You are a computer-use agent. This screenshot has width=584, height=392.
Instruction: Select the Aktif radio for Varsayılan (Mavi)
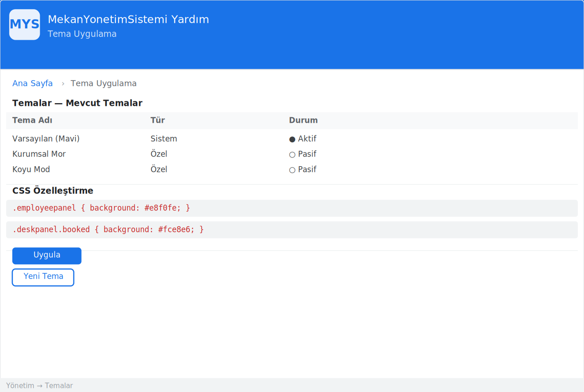292,139
